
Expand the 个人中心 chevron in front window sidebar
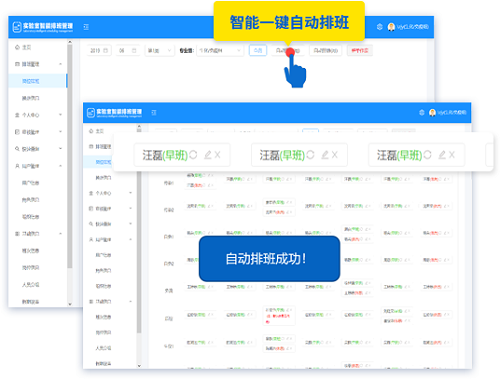130,193
